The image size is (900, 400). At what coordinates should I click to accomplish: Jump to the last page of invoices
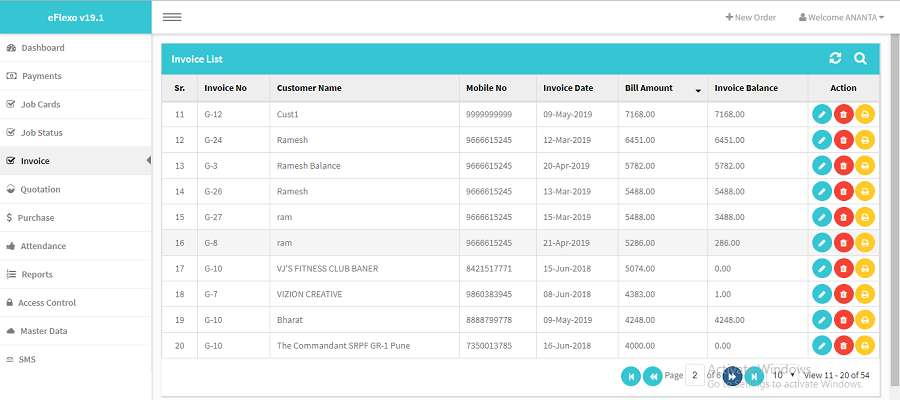click(754, 375)
